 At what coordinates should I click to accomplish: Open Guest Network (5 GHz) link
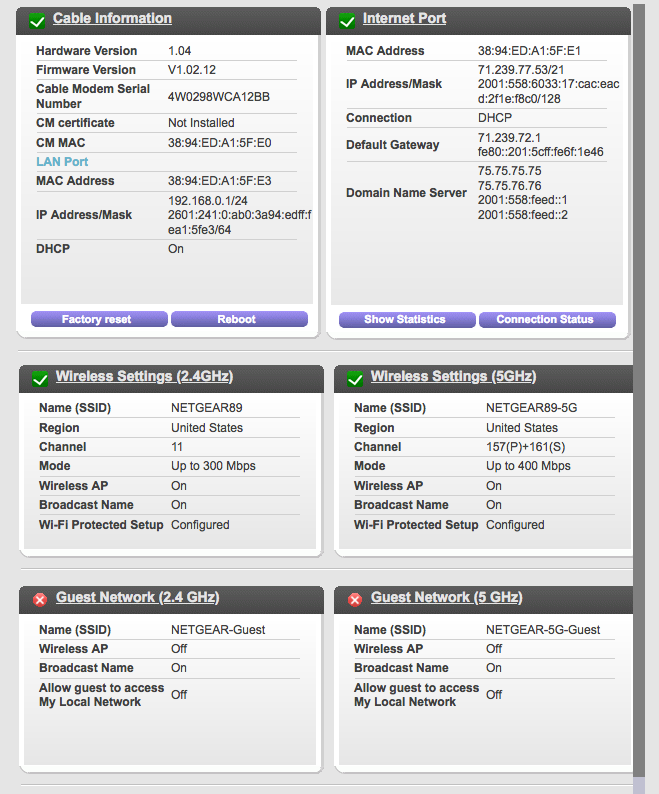pyautogui.click(x=446, y=597)
